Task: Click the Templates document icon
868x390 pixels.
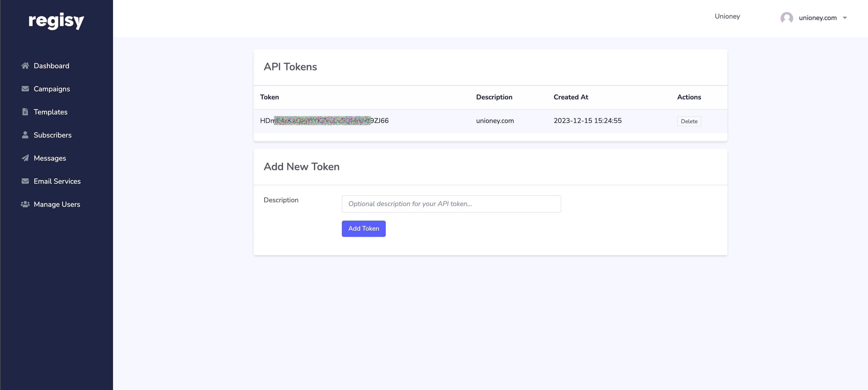Action: tap(25, 112)
